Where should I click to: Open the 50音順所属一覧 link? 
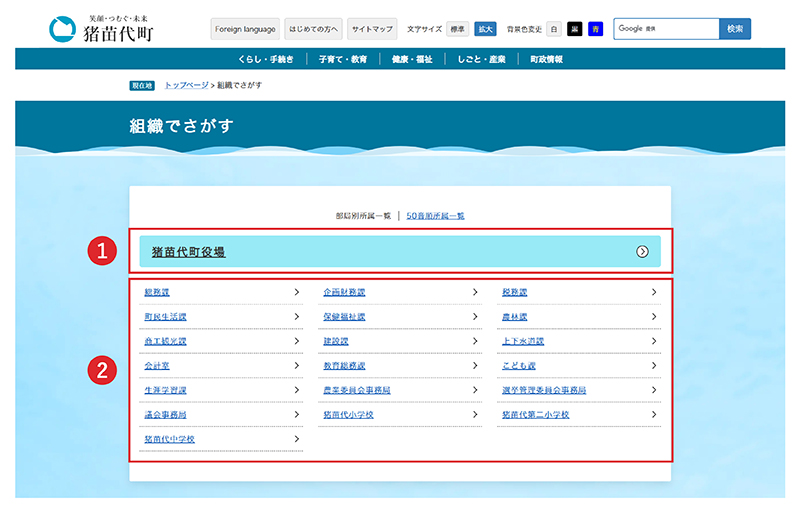click(x=435, y=215)
